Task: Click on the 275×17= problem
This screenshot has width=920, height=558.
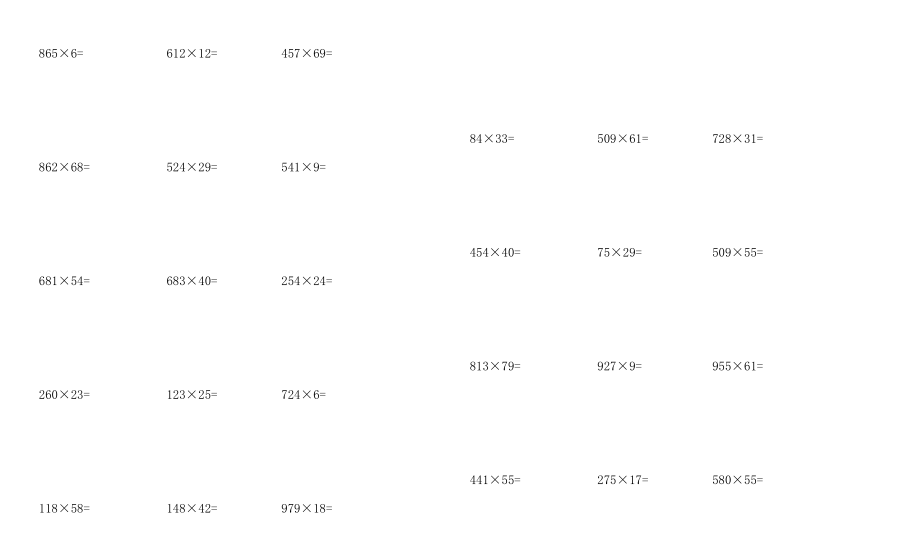Action: tap(622, 481)
